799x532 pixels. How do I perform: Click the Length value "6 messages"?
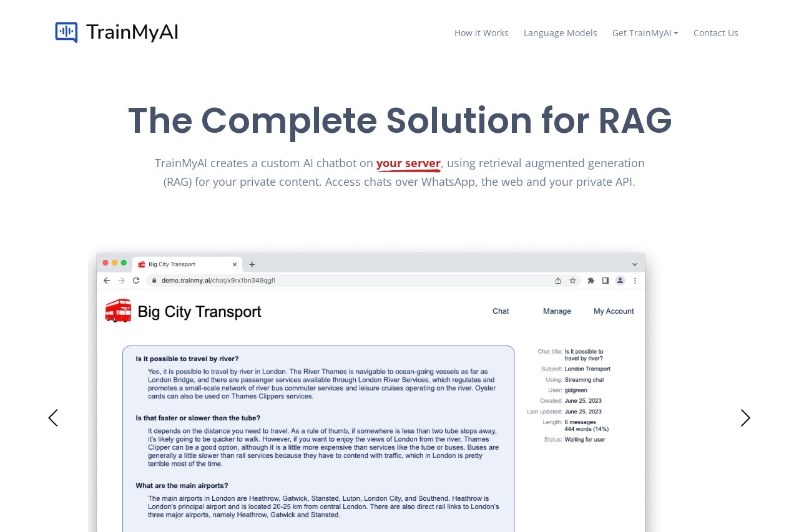click(581, 422)
